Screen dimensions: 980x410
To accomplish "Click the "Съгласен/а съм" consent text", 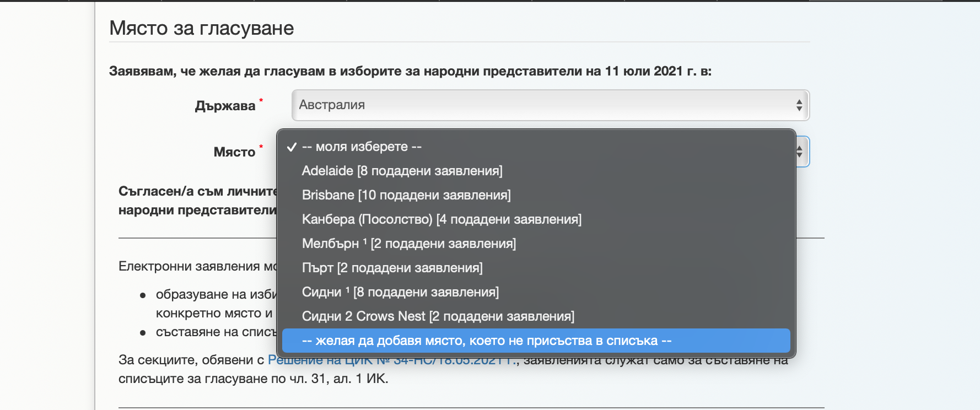I will point(197,191).
